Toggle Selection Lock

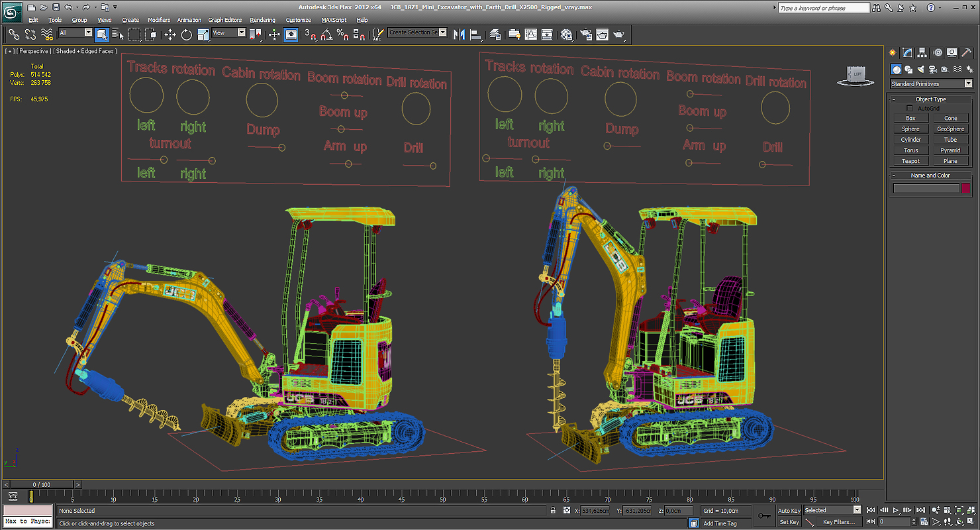pyautogui.click(x=553, y=511)
